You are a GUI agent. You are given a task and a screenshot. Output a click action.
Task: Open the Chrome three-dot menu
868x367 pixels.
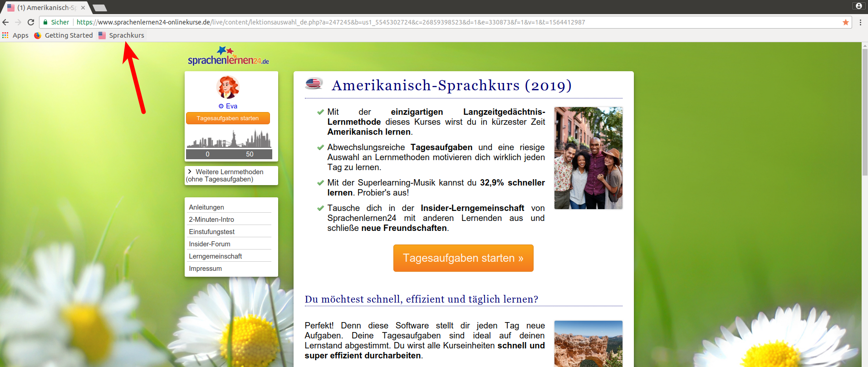(x=860, y=22)
